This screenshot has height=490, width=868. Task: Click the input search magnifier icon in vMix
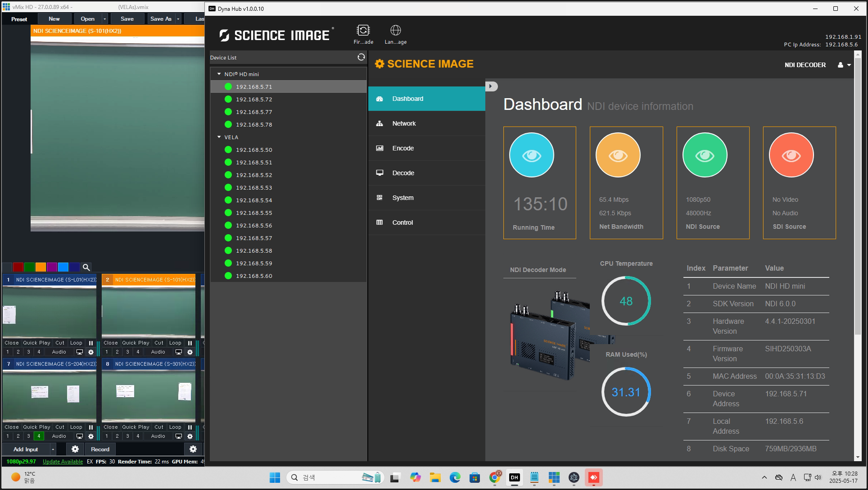[x=86, y=267]
